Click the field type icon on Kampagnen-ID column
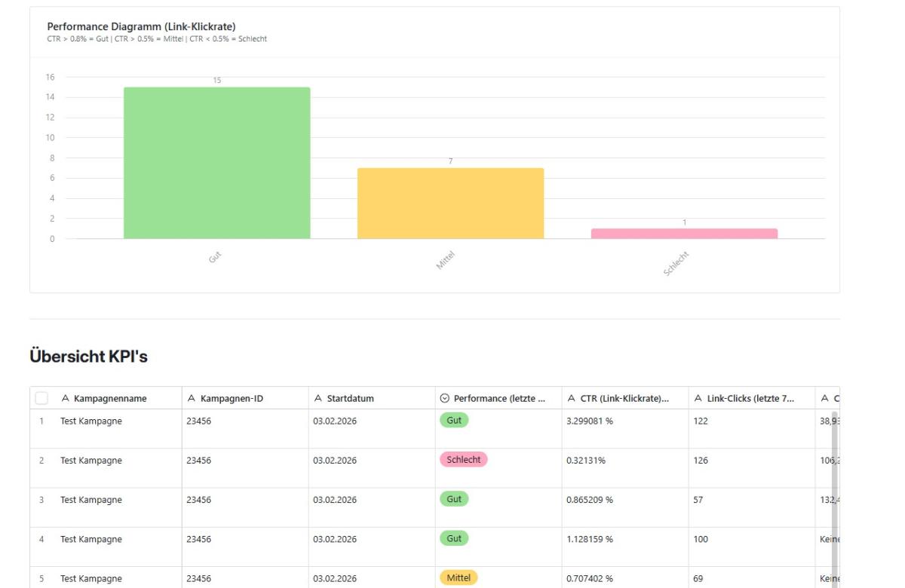This screenshot has height=588, width=905. coord(192,397)
